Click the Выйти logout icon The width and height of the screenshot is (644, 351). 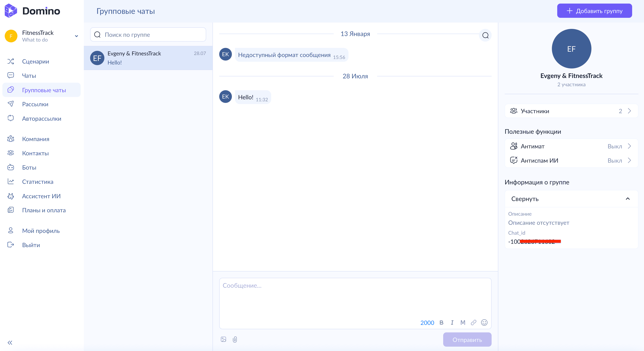[x=10, y=245]
